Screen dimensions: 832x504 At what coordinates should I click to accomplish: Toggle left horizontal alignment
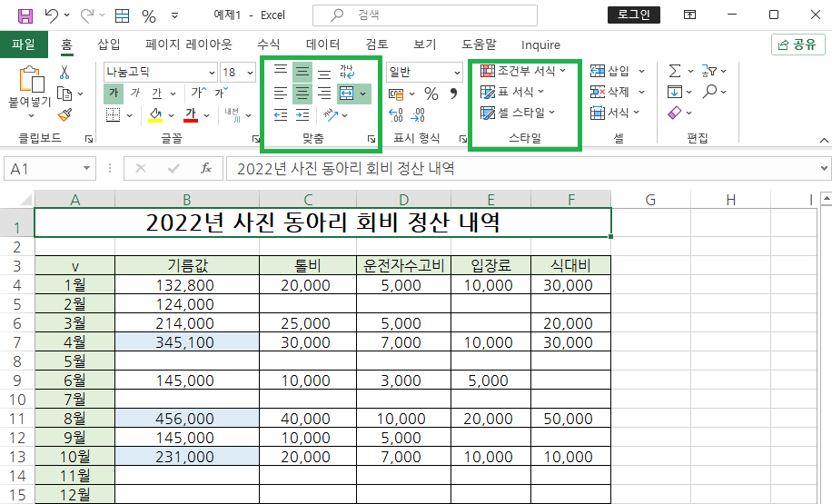[x=281, y=94]
